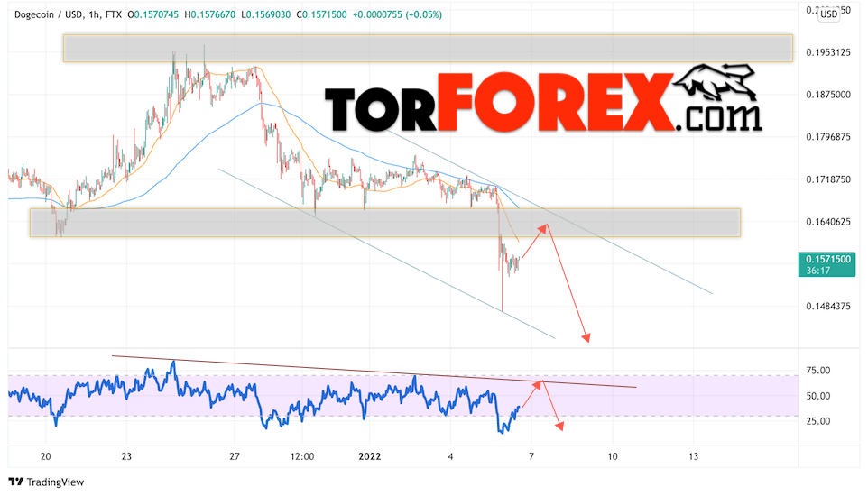
Task: Click the RSI 75.00 scale label
Action: (x=818, y=371)
